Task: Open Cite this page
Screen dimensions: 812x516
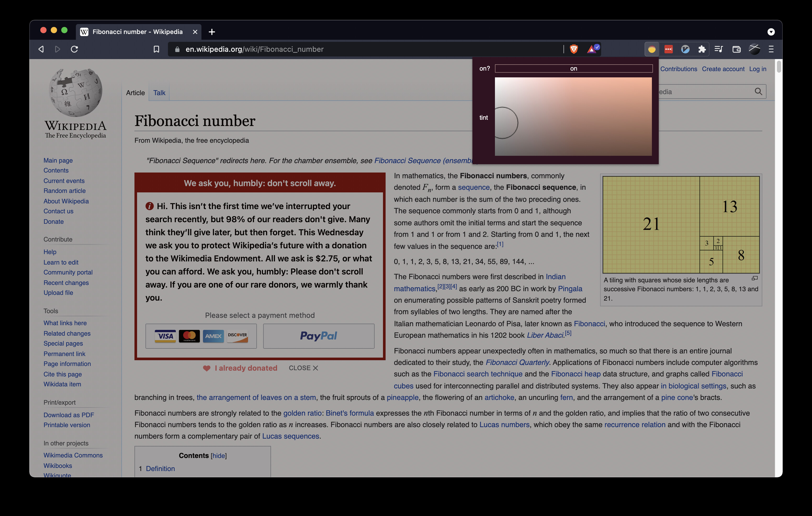Action: point(62,374)
